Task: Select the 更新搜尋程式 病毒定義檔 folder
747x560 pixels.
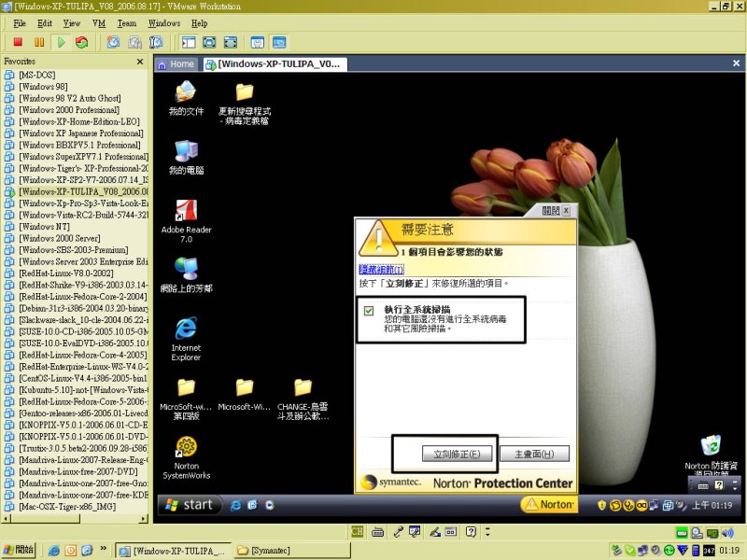Action: coord(245,104)
